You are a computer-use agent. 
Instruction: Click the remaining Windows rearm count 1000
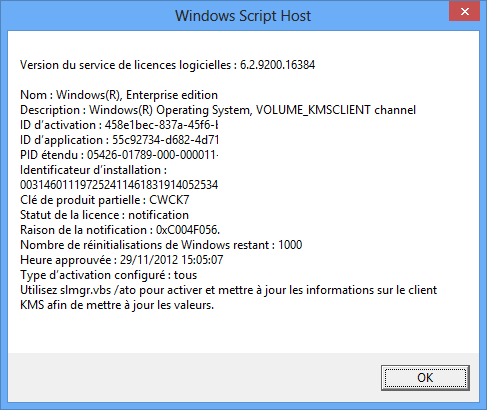pyautogui.click(x=290, y=245)
